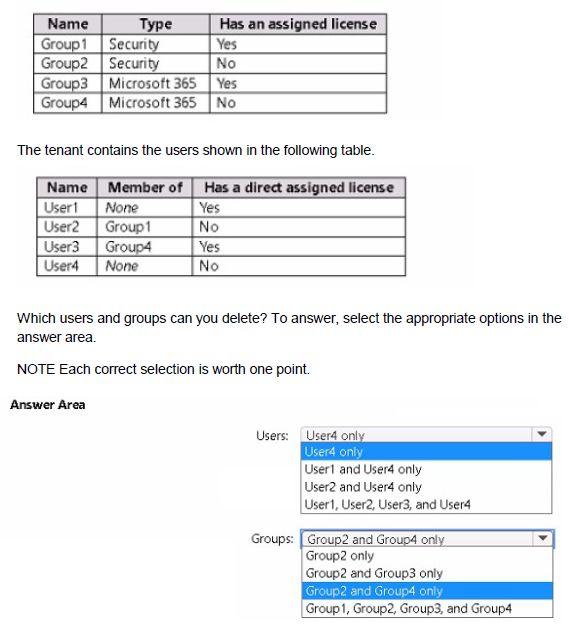This screenshot has width=569, height=635.
Task: Pick 'Group2 and Group3 only' option
Action: click(427, 573)
